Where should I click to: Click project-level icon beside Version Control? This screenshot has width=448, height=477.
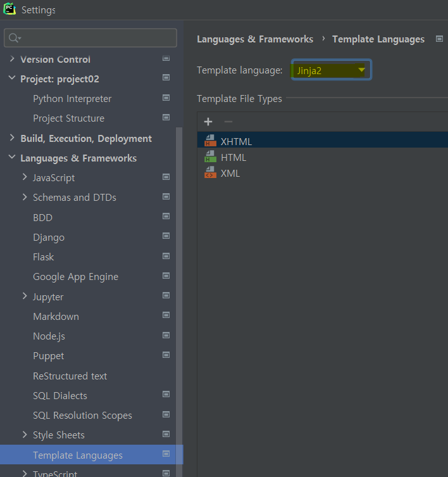pos(166,58)
